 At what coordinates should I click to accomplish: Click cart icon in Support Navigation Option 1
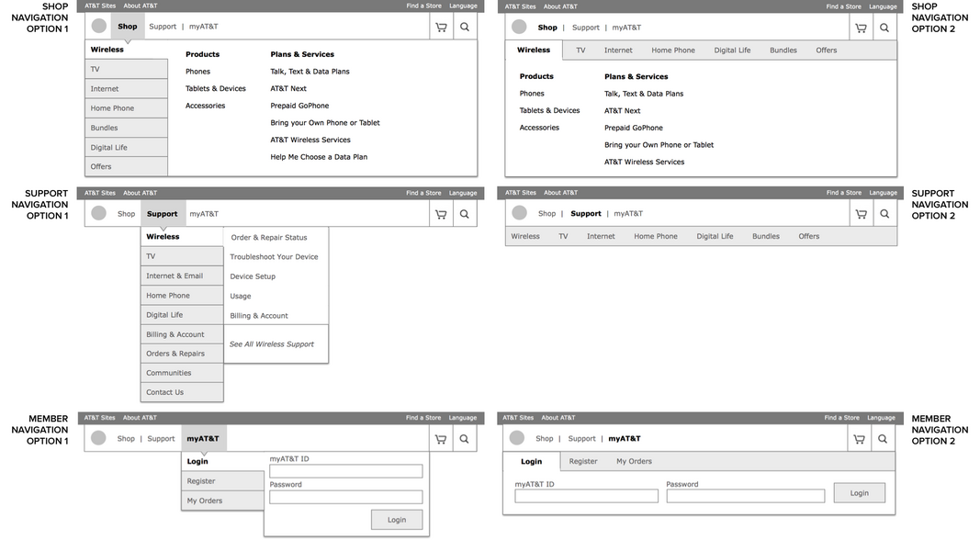pos(441,214)
